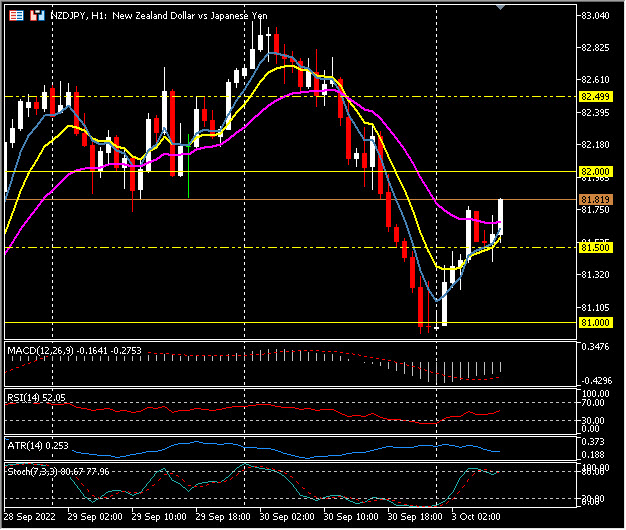Click the yellow 81.000 price level tag
Screen dimensions: 626x530
pos(595,322)
